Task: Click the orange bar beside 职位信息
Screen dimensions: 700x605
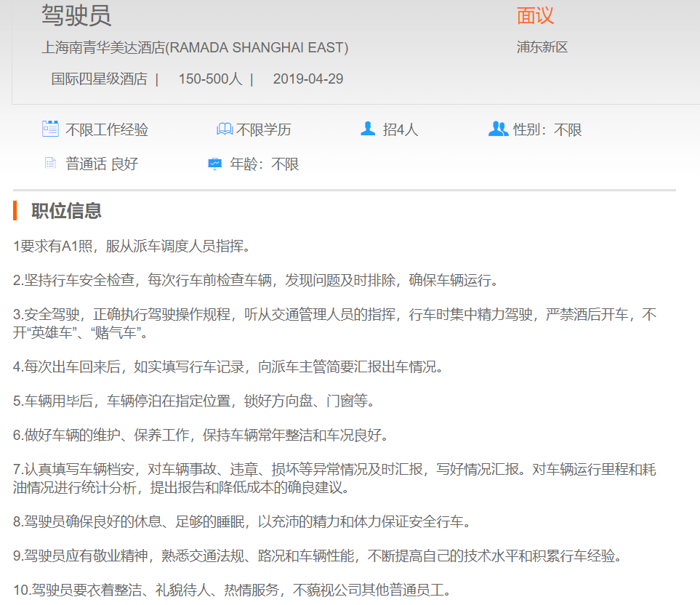Action: [x=15, y=211]
